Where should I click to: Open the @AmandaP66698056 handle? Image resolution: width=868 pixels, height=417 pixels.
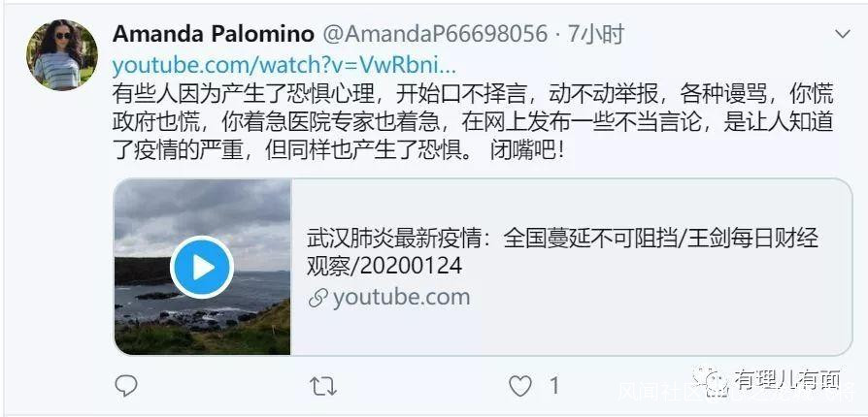click(x=435, y=34)
